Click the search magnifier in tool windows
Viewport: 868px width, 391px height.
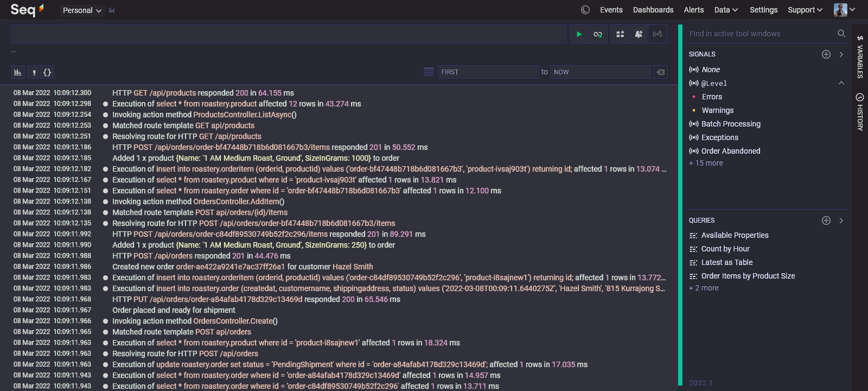click(841, 34)
